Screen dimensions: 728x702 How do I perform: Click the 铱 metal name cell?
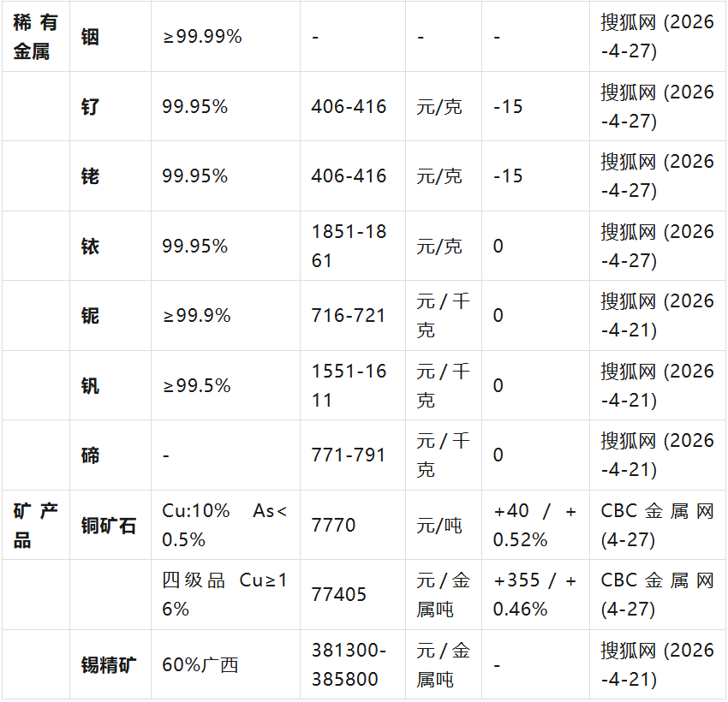(x=90, y=247)
